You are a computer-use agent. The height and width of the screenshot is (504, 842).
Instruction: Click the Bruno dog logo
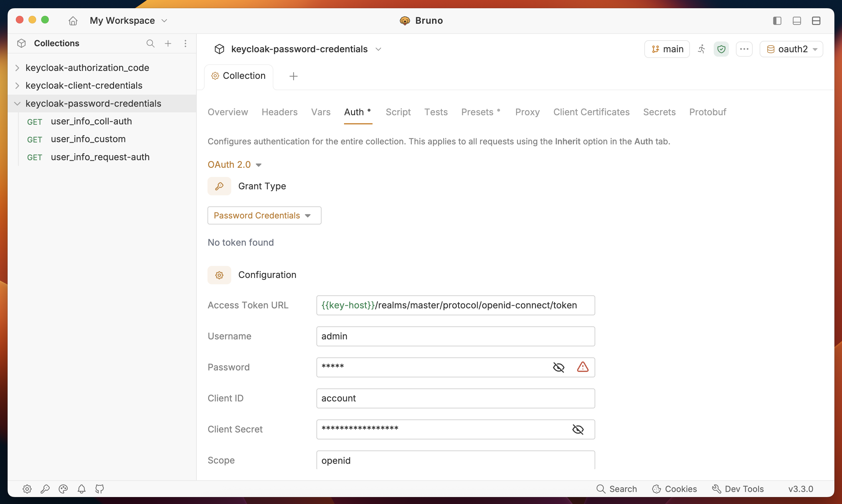405,21
